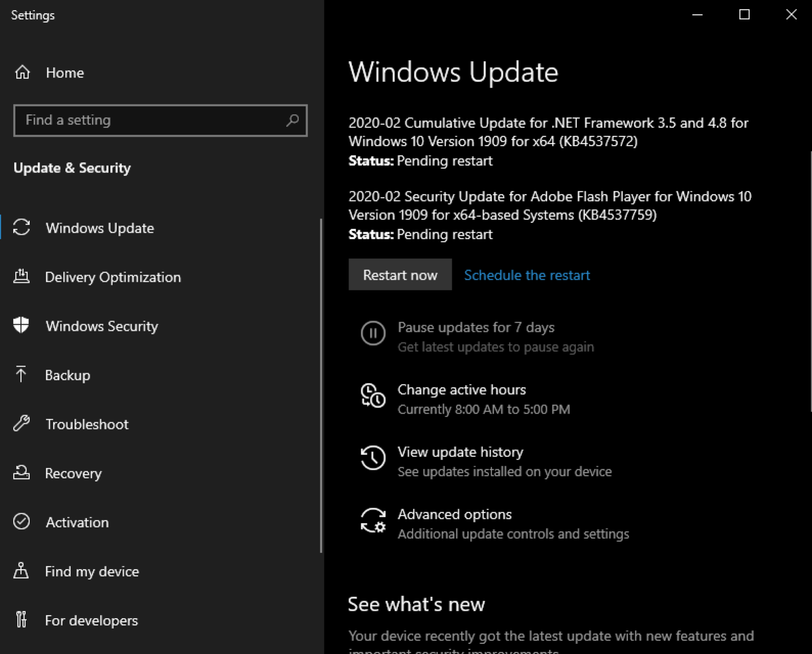Screen dimensions: 812x654
Task: Click the 'See what's new' heading
Action: pos(416,604)
